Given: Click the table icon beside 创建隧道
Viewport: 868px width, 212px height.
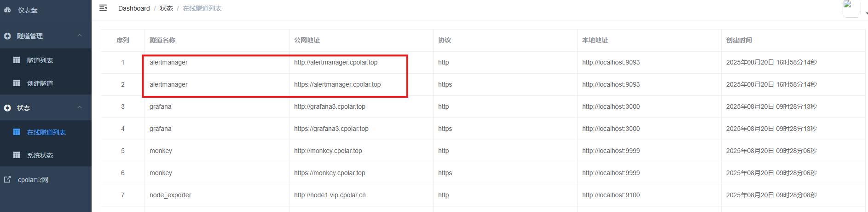Looking at the screenshot, I should (x=17, y=83).
